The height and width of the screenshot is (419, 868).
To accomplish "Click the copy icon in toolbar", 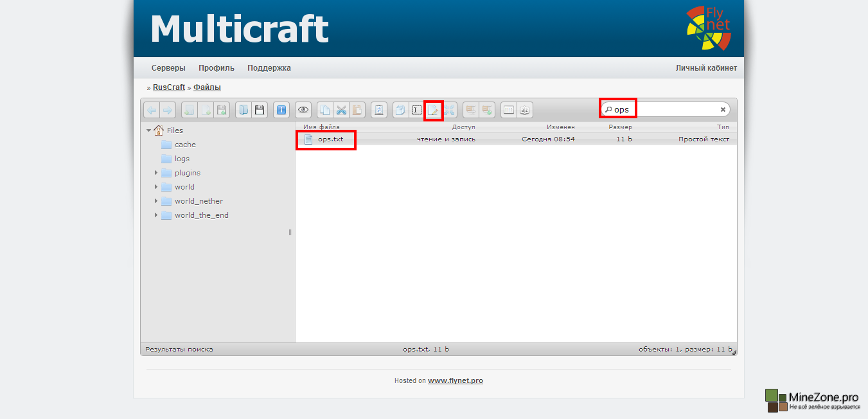I will pyautogui.click(x=326, y=110).
